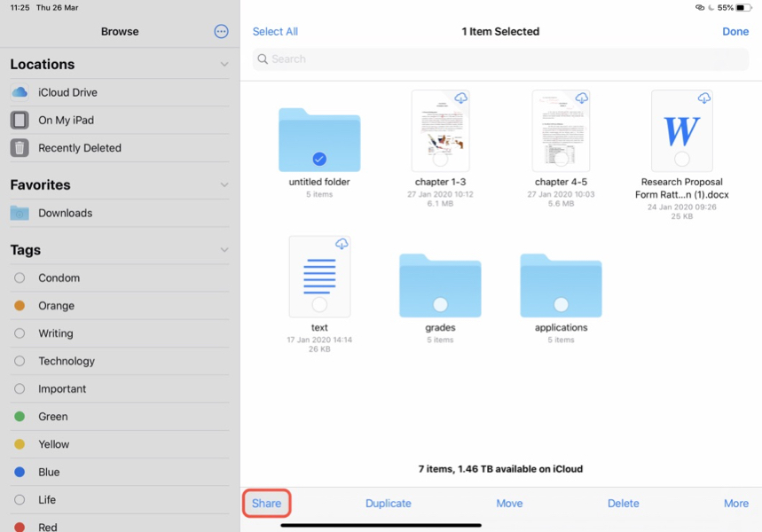Open On My iPad location
The image size is (762, 532).
point(120,120)
